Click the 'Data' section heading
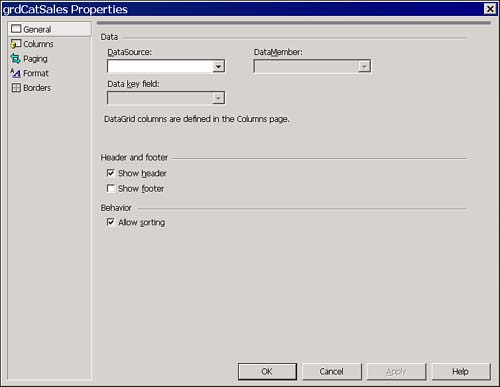The width and height of the screenshot is (500, 387). tap(109, 37)
